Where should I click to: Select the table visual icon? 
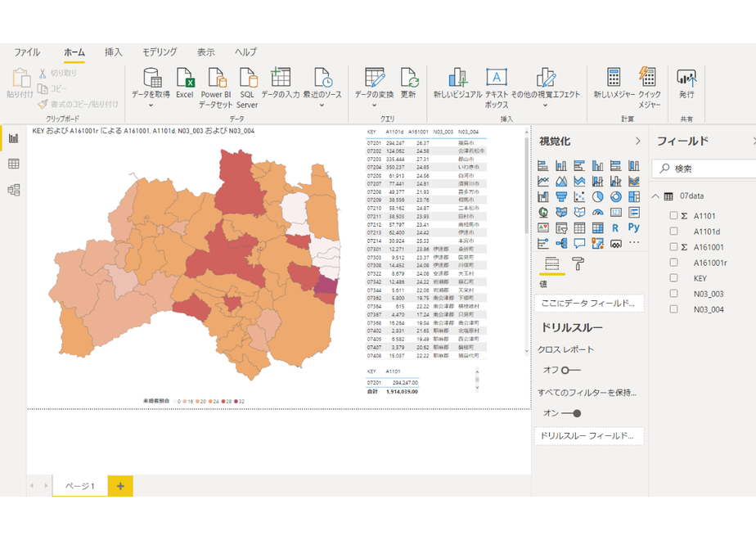(x=579, y=227)
